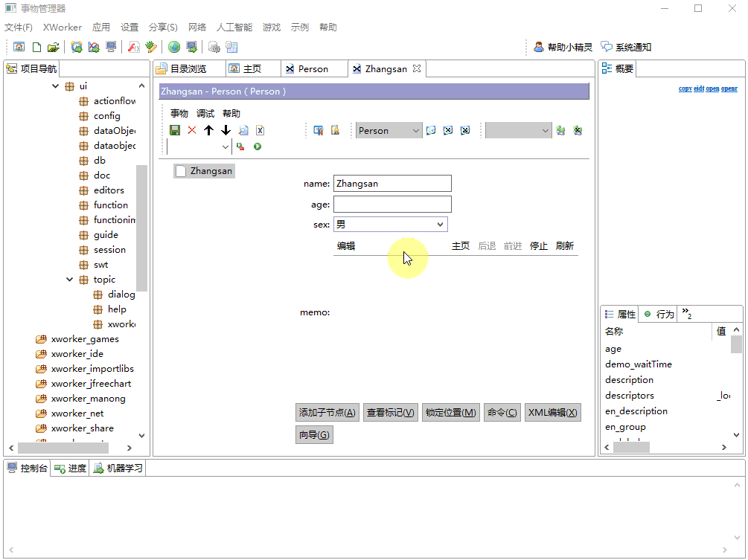Viewport: 748px width, 560px height.
Task: Click the alarm clock toolbar icon
Action: click(77, 47)
